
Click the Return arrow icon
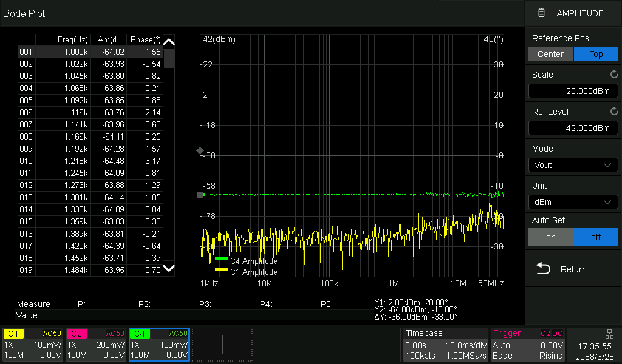pos(543,269)
